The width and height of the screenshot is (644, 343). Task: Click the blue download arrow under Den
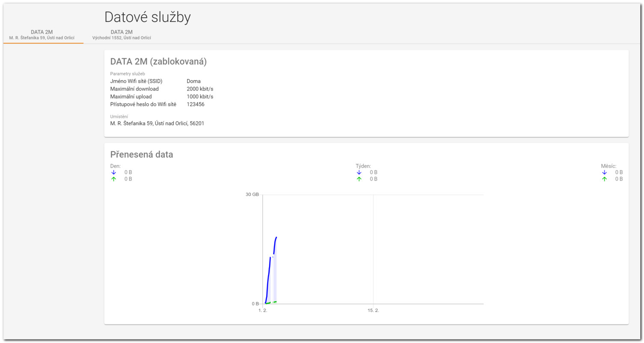click(113, 172)
